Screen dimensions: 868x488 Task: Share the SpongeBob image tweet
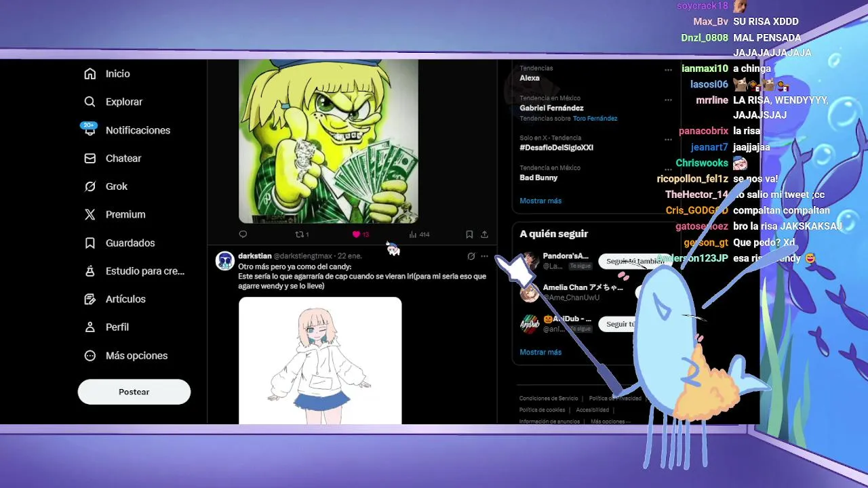point(484,235)
